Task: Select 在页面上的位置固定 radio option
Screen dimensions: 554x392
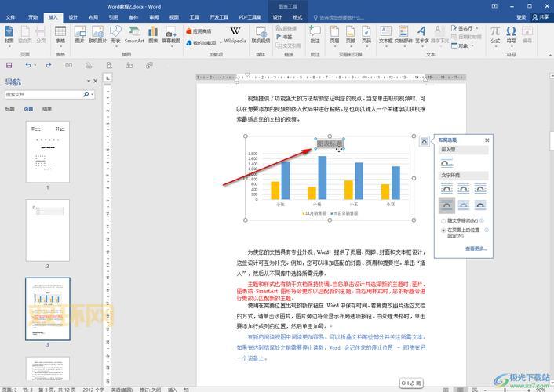Action: click(x=443, y=230)
